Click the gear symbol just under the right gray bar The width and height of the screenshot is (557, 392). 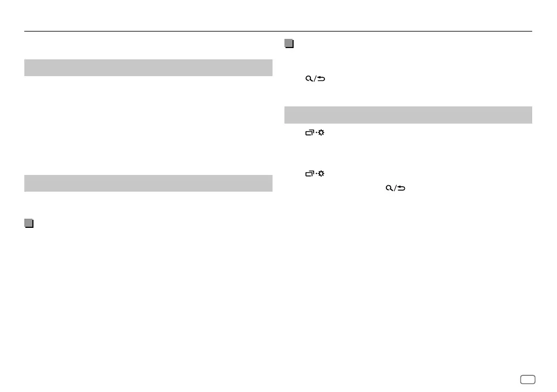click(x=321, y=133)
